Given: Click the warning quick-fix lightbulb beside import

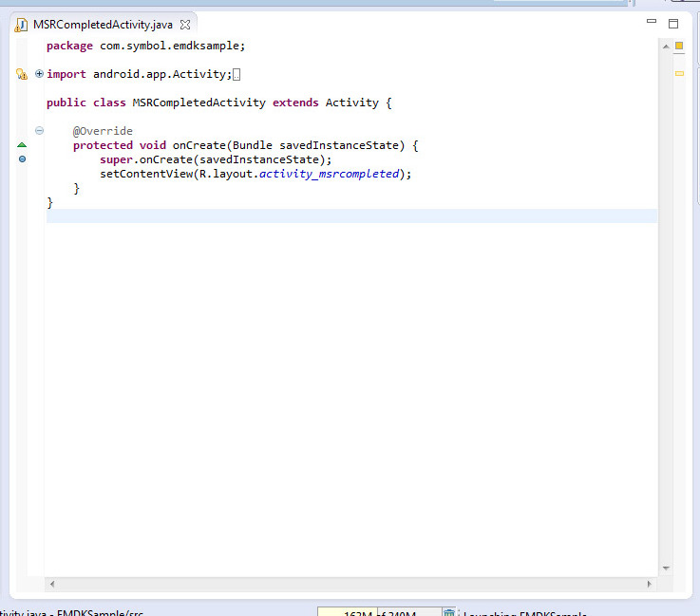Looking at the screenshot, I should point(22,74).
